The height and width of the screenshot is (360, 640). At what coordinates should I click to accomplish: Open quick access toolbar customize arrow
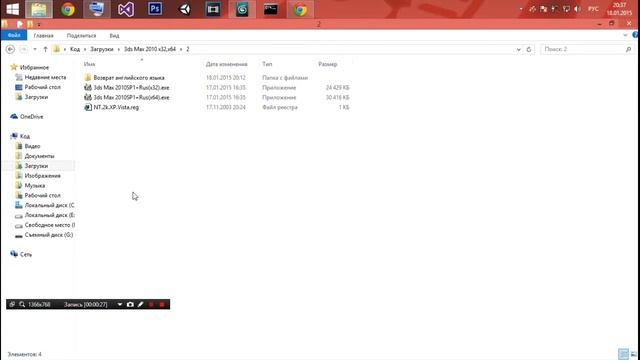click(x=39, y=24)
